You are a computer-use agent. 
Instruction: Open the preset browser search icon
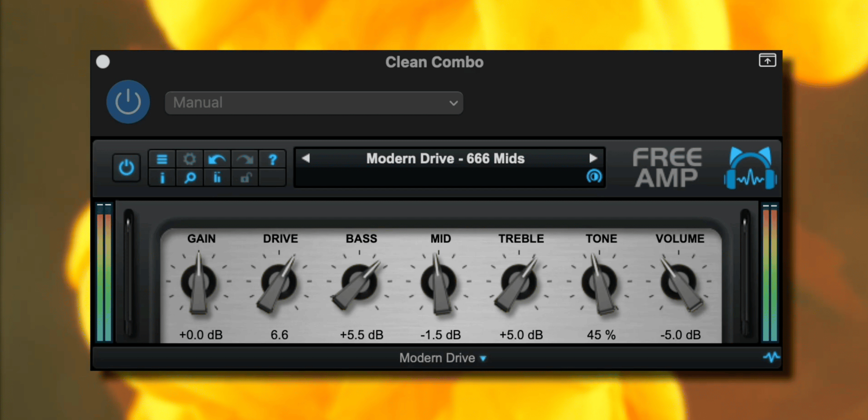(190, 177)
